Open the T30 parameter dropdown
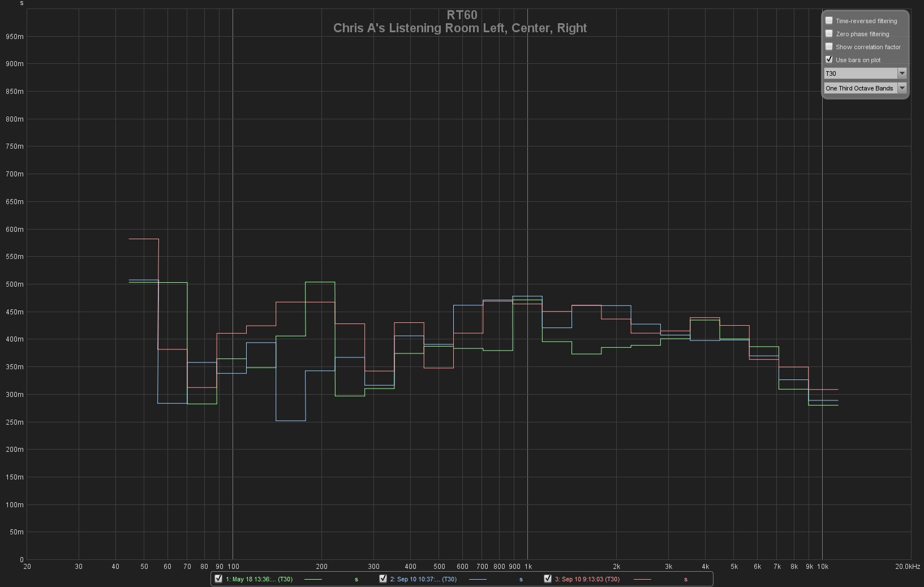 (x=865, y=74)
